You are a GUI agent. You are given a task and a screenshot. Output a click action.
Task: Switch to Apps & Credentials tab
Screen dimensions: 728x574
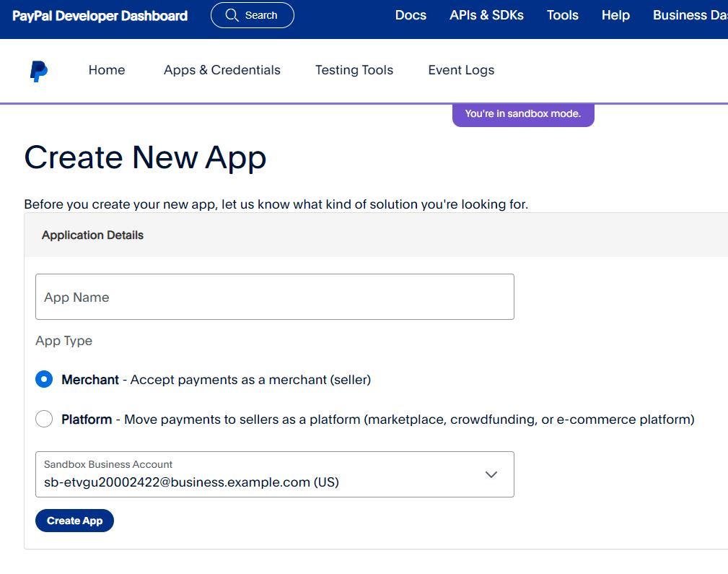click(222, 70)
